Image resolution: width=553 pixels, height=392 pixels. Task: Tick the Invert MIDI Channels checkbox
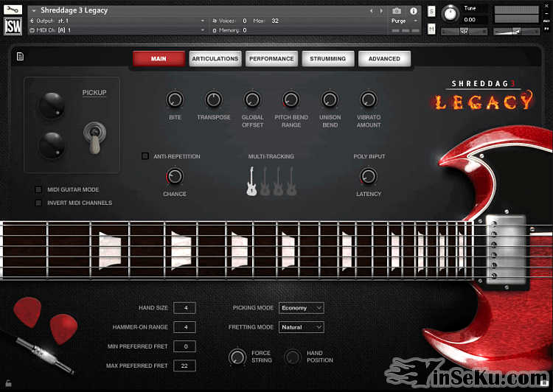pos(38,203)
